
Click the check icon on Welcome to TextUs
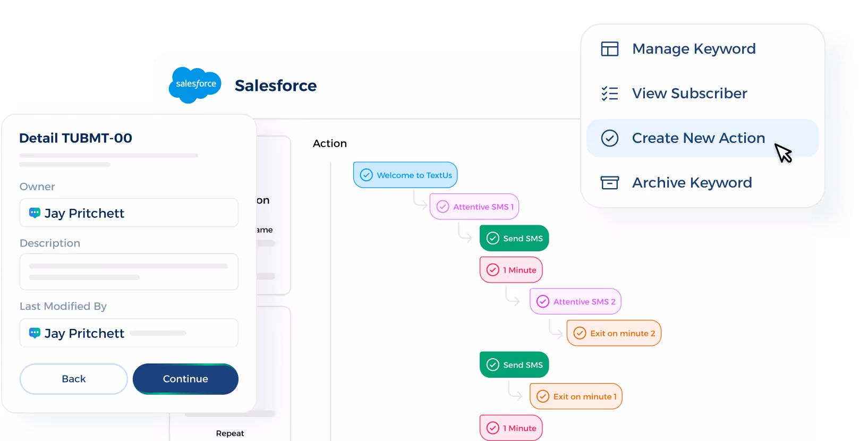367,175
